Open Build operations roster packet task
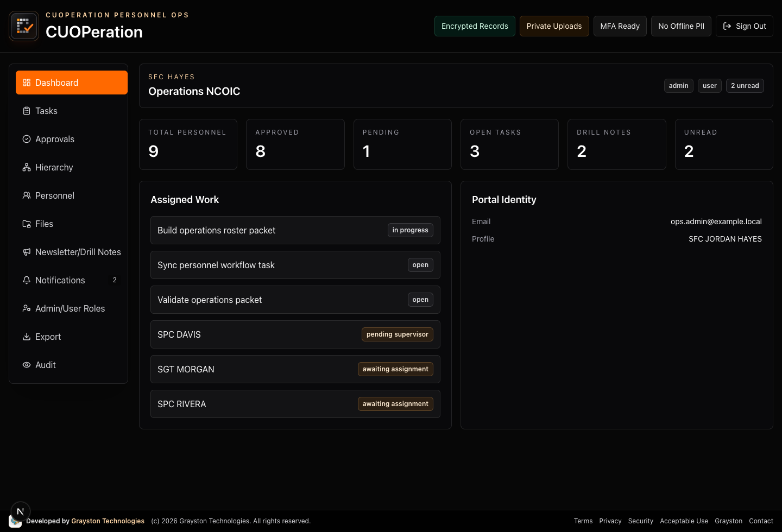This screenshot has width=782, height=532. tap(295, 230)
